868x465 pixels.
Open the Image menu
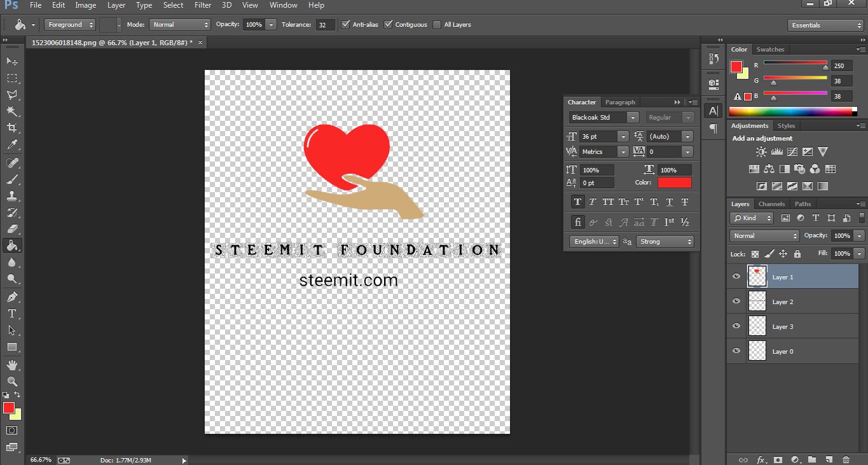click(x=85, y=5)
